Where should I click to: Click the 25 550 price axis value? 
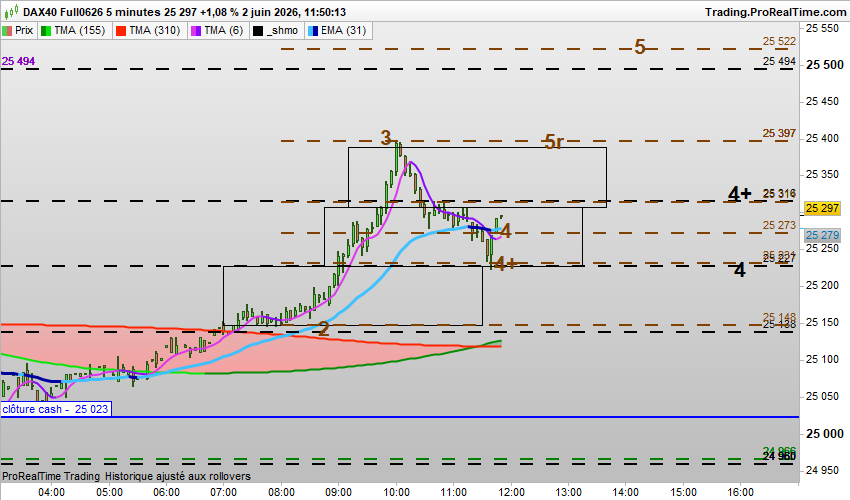pyautogui.click(x=822, y=28)
